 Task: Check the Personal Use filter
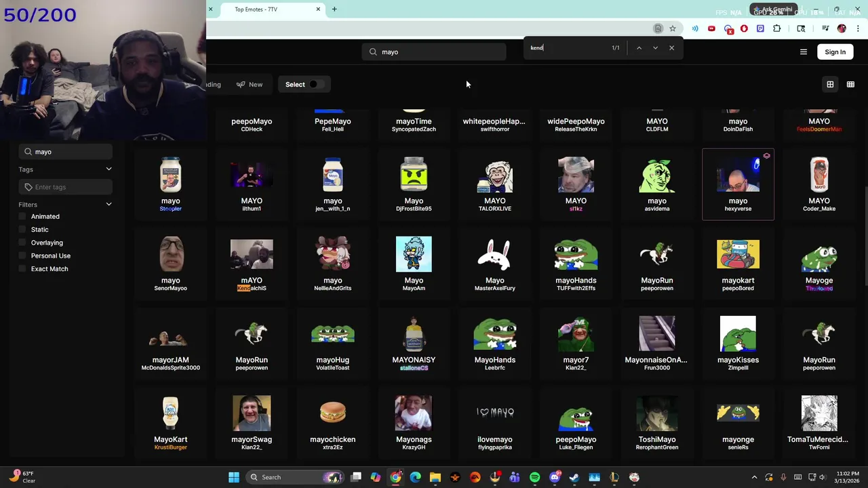coord(22,256)
